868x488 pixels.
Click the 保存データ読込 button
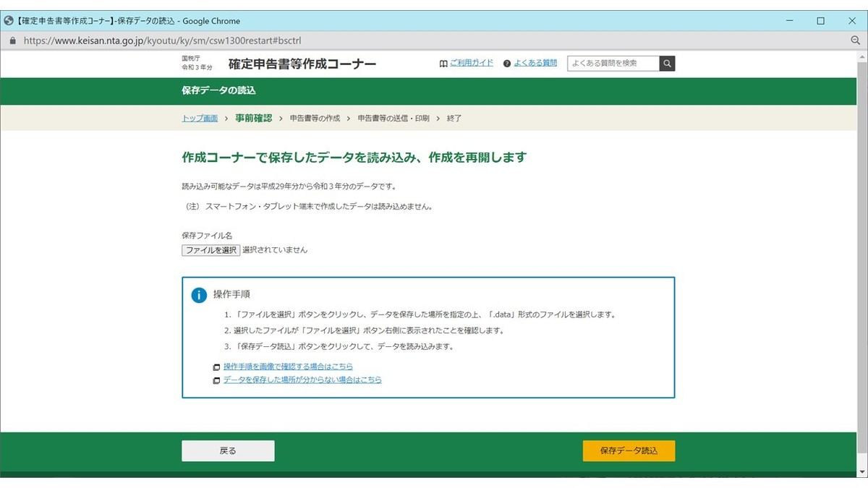point(629,450)
